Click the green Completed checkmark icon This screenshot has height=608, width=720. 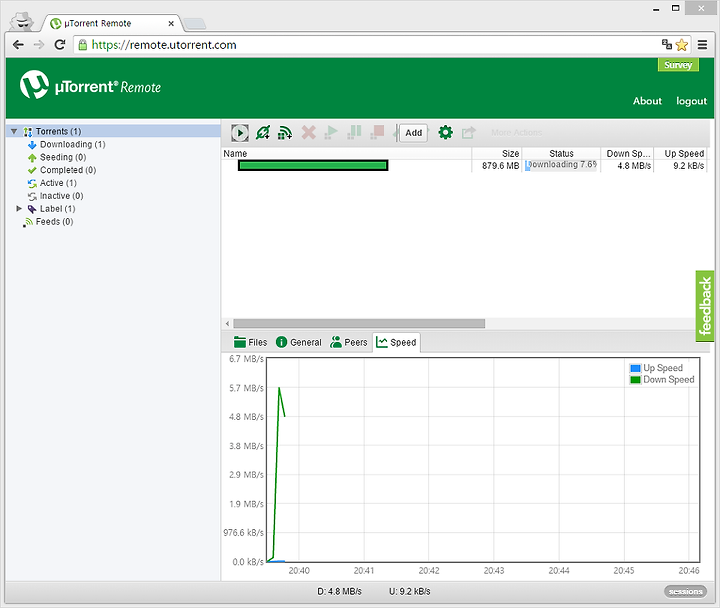pyautogui.click(x=32, y=170)
